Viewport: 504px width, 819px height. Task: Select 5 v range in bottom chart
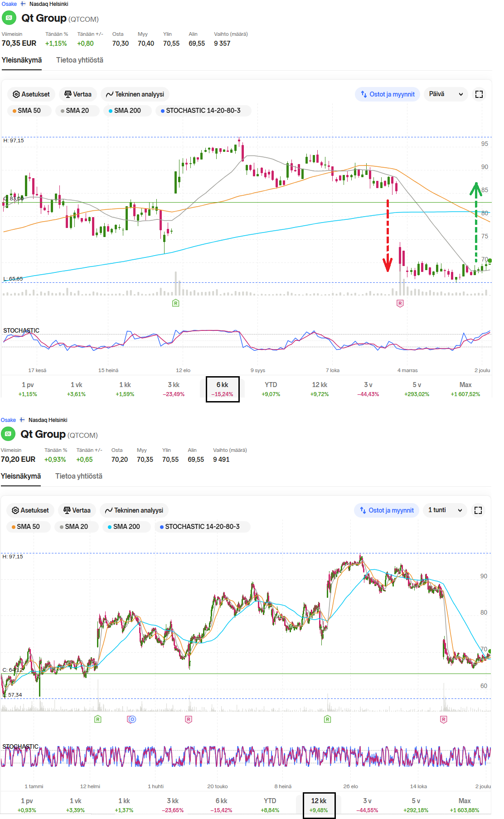pyautogui.click(x=416, y=805)
